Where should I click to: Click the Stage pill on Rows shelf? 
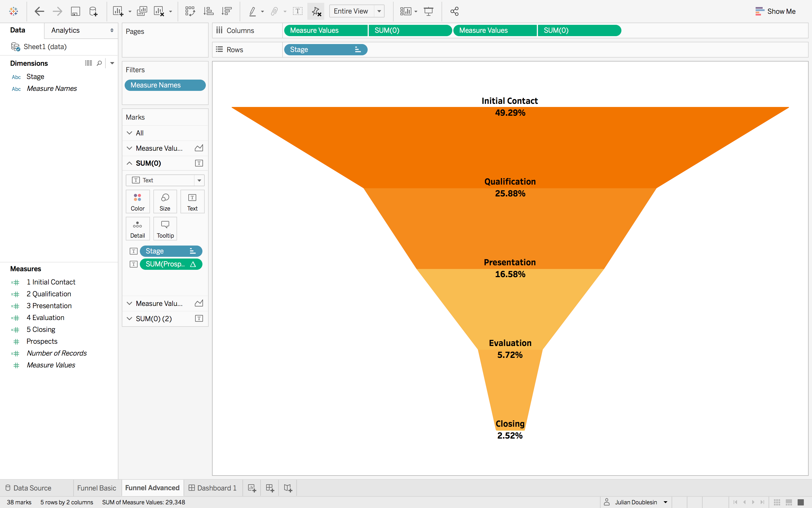point(325,50)
